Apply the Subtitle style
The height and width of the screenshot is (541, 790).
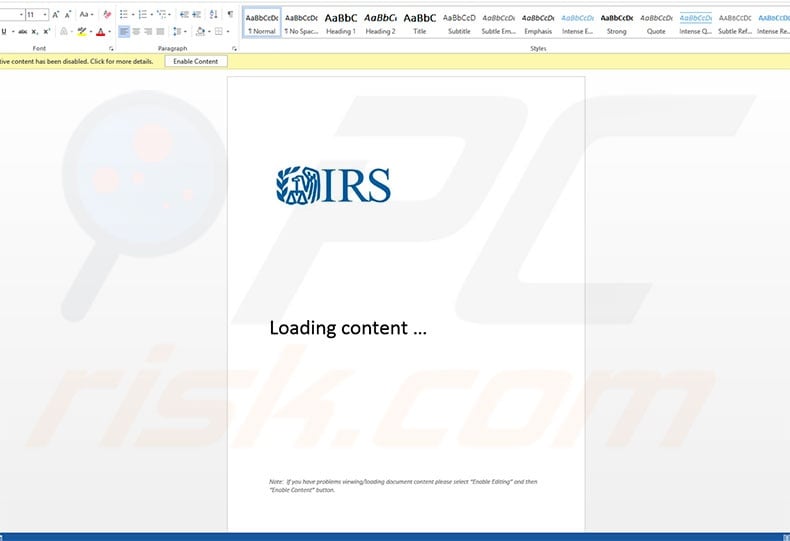(x=459, y=23)
